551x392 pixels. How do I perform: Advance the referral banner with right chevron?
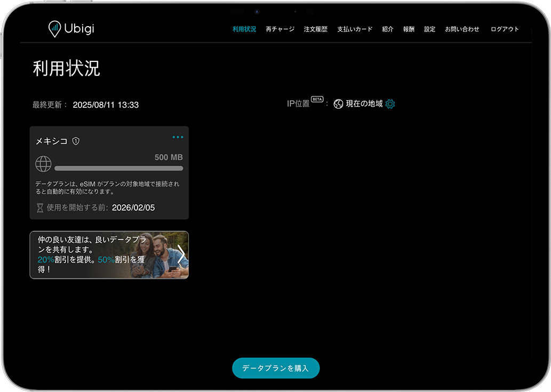tap(181, 255)
